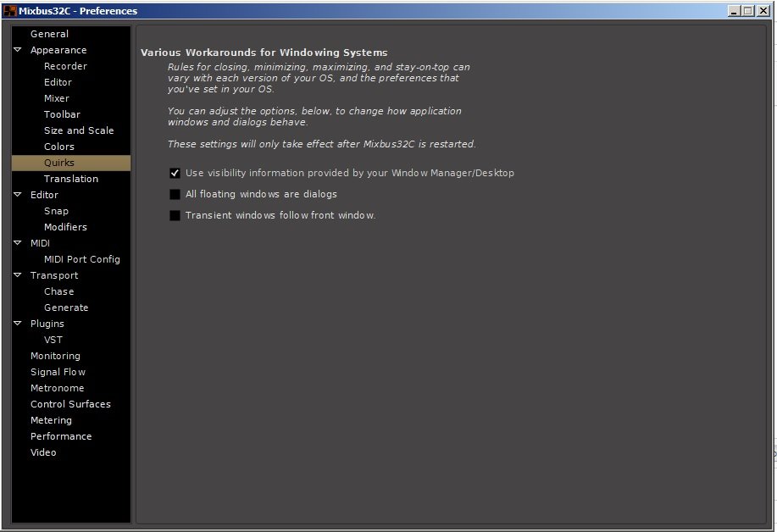777x532 pixels.
Task: Open Editor under Appearance
Action: tap(58, 82)
